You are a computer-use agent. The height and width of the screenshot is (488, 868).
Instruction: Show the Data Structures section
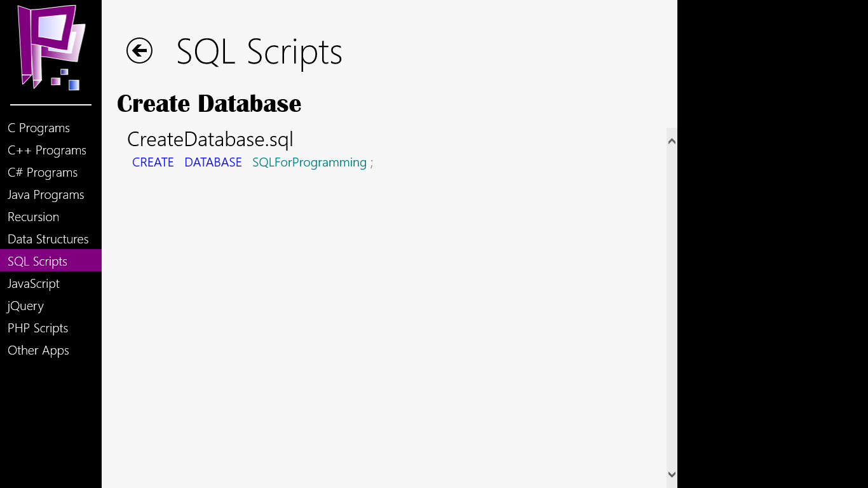click(48, 240)
